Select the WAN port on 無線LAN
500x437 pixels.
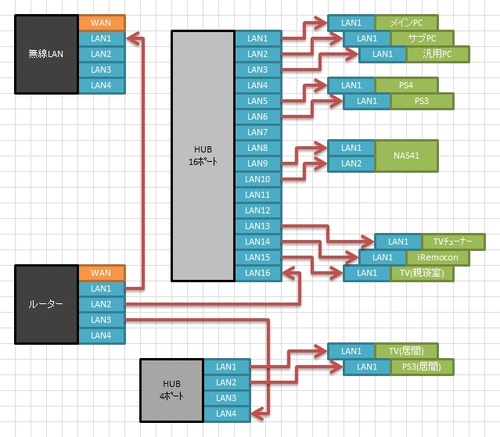[x=102, y=23]
